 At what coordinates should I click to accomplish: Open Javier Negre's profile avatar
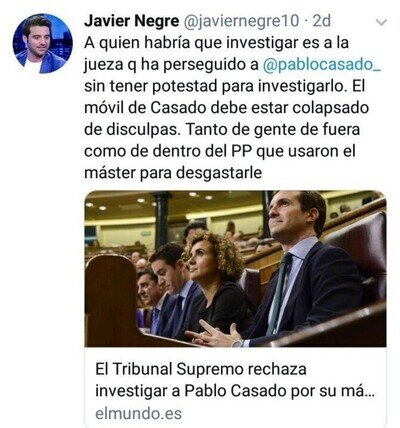(x=42, y=43)
